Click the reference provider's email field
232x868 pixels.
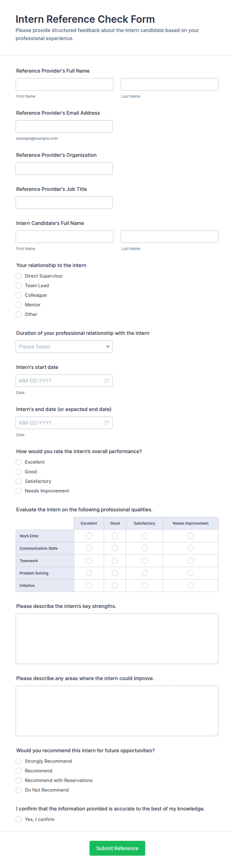(x=64, y=126)
